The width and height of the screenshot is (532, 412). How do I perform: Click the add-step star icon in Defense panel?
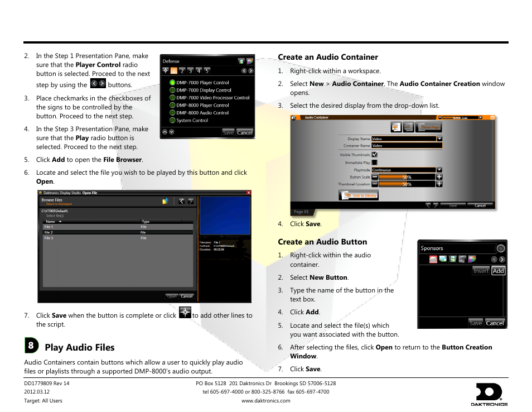point(165,71)
